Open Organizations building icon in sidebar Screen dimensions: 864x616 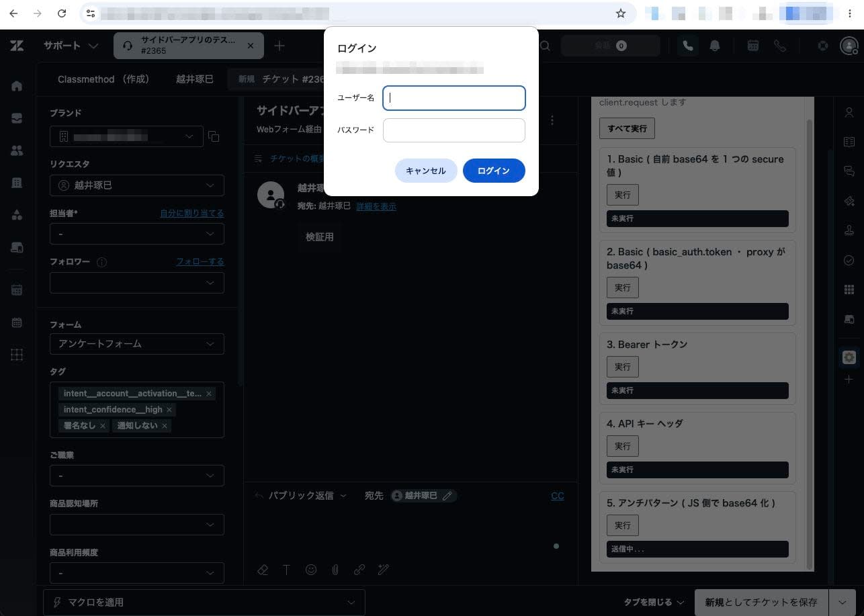[17, 183]
